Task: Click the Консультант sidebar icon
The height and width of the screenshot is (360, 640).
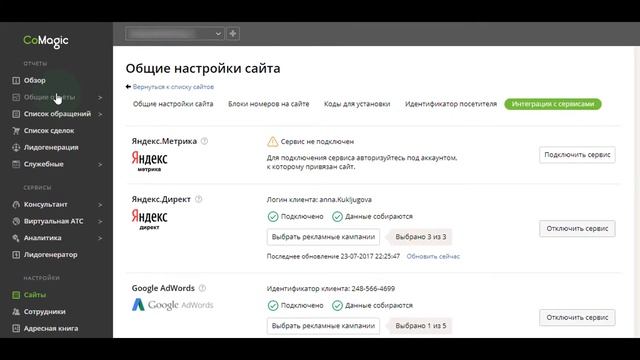Action: point(16,204)
